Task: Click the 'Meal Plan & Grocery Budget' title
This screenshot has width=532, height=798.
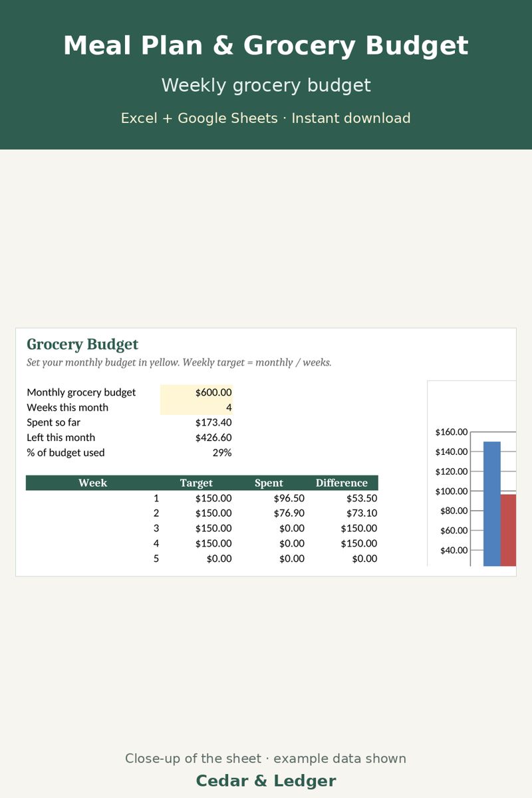Action: 266,47
